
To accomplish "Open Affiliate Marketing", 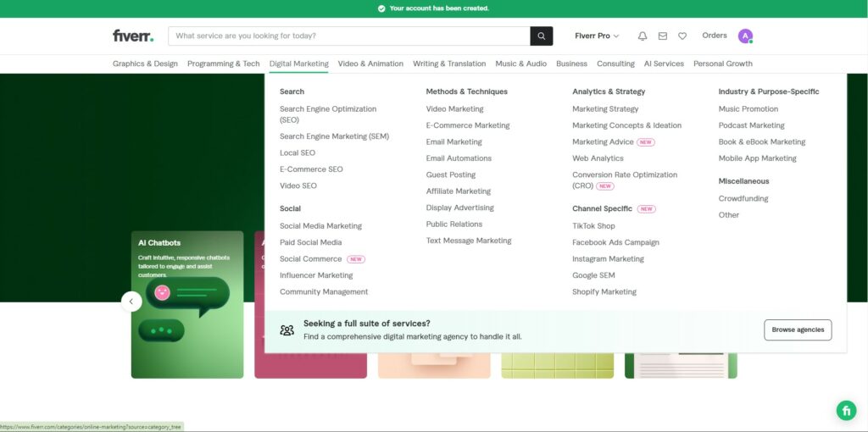I will tap(459, 191).
